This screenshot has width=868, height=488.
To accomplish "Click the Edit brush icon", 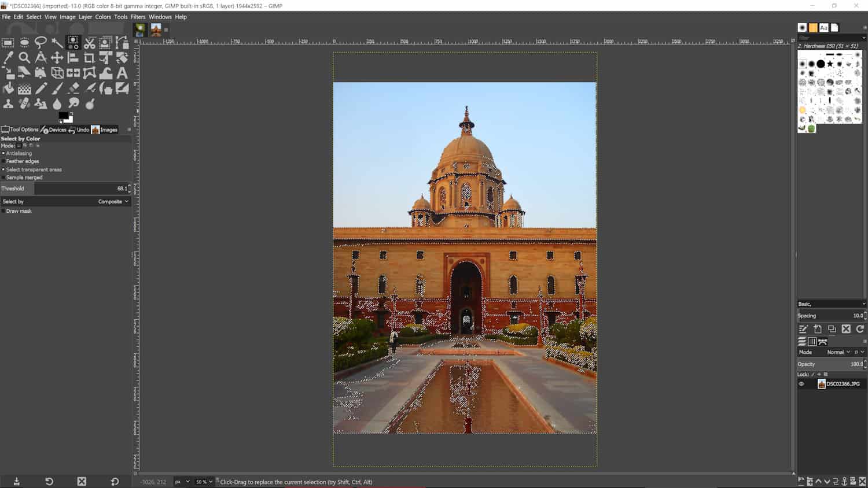I will pos(803,329).
